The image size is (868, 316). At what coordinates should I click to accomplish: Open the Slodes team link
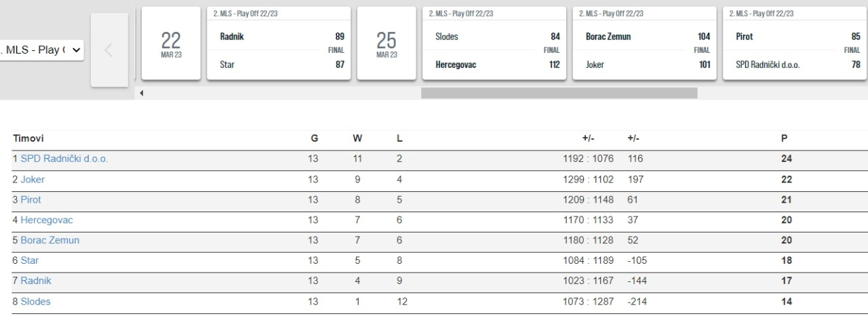[x=35, y=302]
